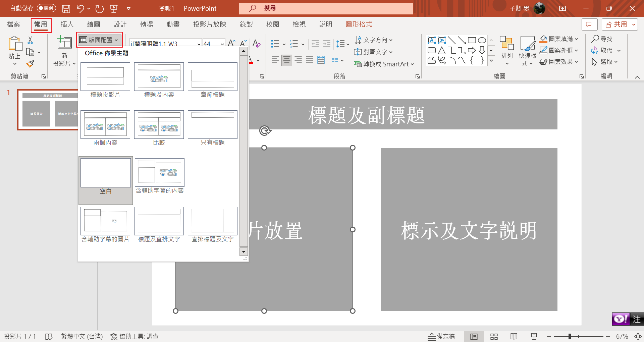Fit slide to current window icon
The height and width of the screenshot is (342, 644).
(x=638, y=336)
